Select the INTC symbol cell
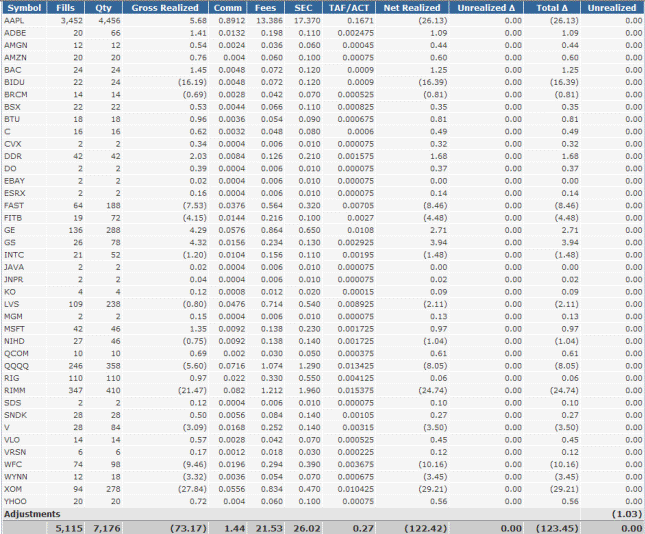Viewport: 645px width, 534px height. [14, 255]
